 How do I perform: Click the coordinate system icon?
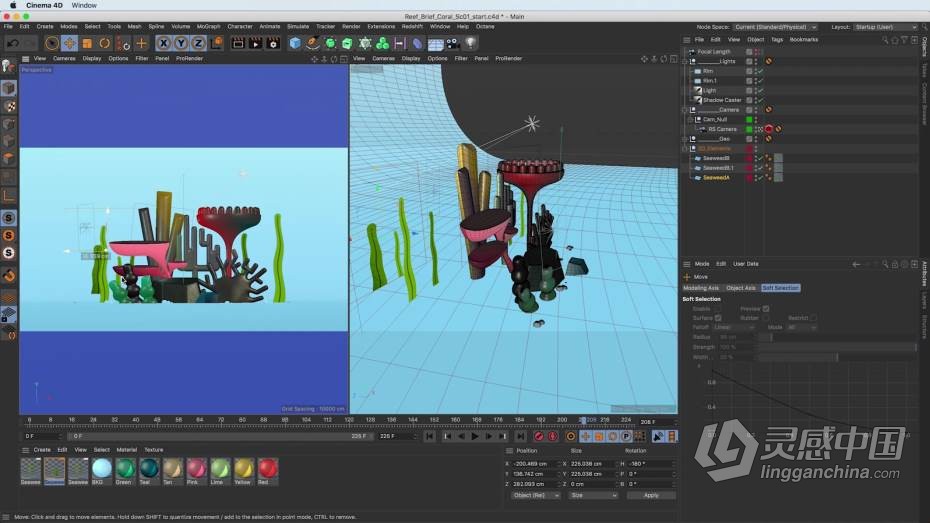coord(216,43)
